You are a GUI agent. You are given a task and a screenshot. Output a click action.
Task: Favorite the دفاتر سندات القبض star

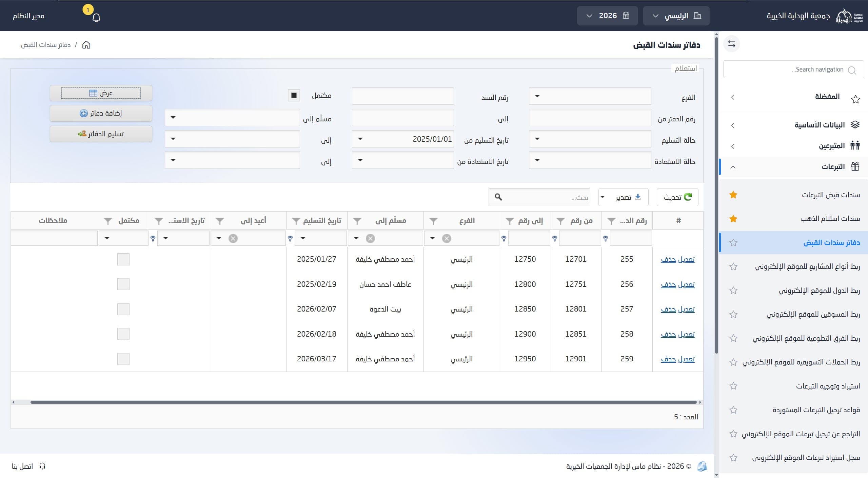(733, 242)
